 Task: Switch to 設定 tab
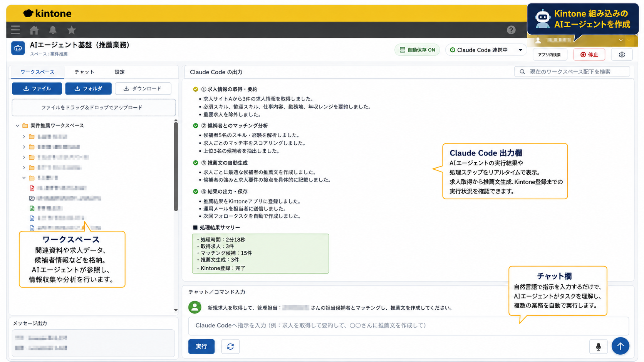click(119, 72)
